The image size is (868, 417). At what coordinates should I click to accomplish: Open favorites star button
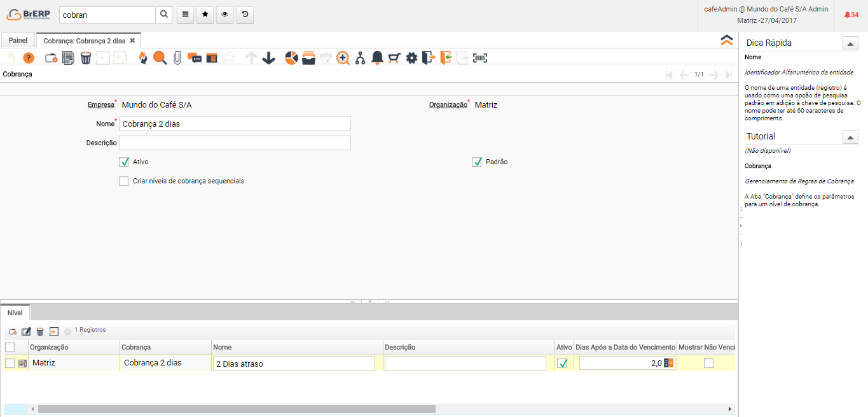point(205,15)
